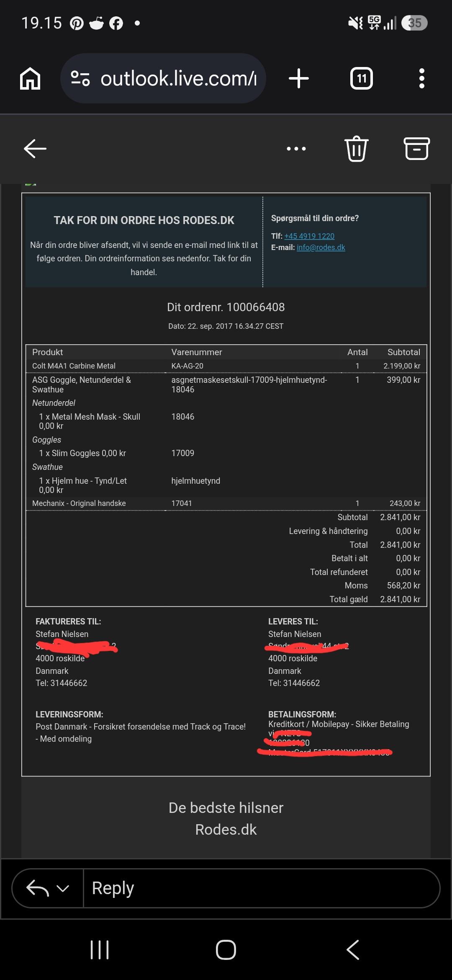Select the order date '22. sep. 2017' line
The image size is (452, 980).
coord(226,326)
